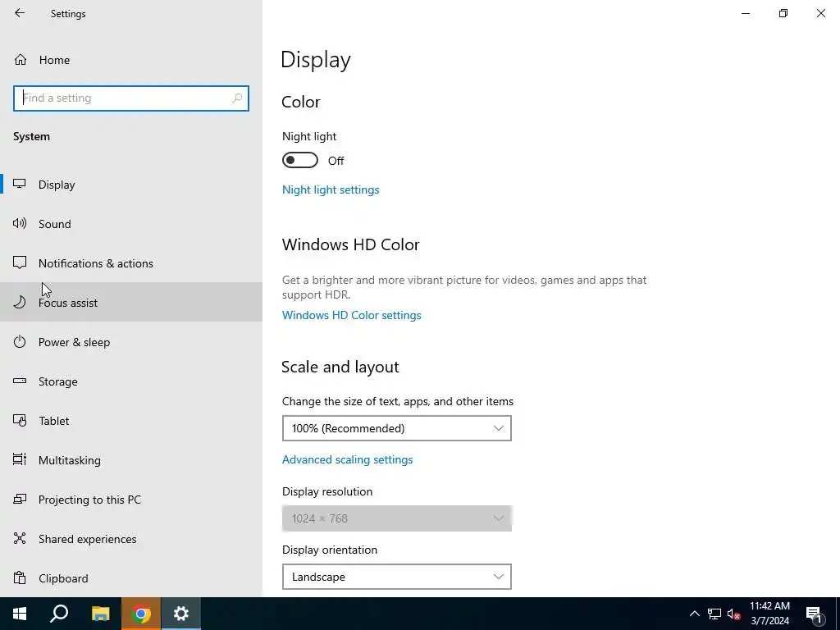Click the disabled 1024 × 768 resolution dropdown
The width and height of the screenshot is (840, 630).
pos(397,518)
